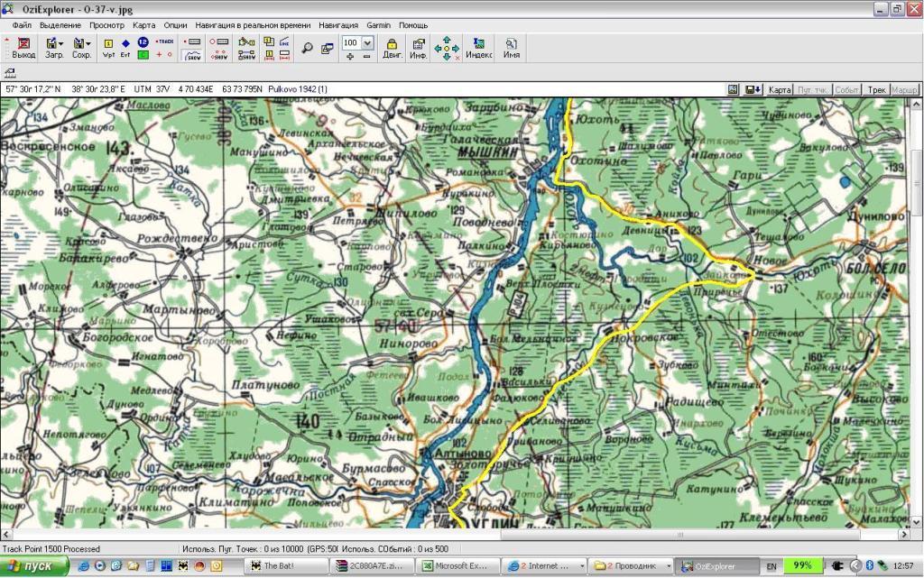
Task: Open the Инф. map info icon
Action: (x=419, y=48)
